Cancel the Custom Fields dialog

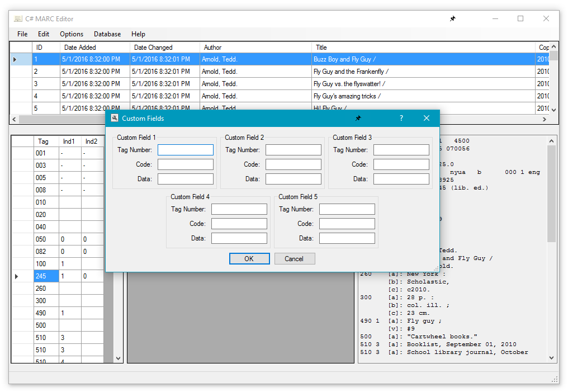pos(294,258)
